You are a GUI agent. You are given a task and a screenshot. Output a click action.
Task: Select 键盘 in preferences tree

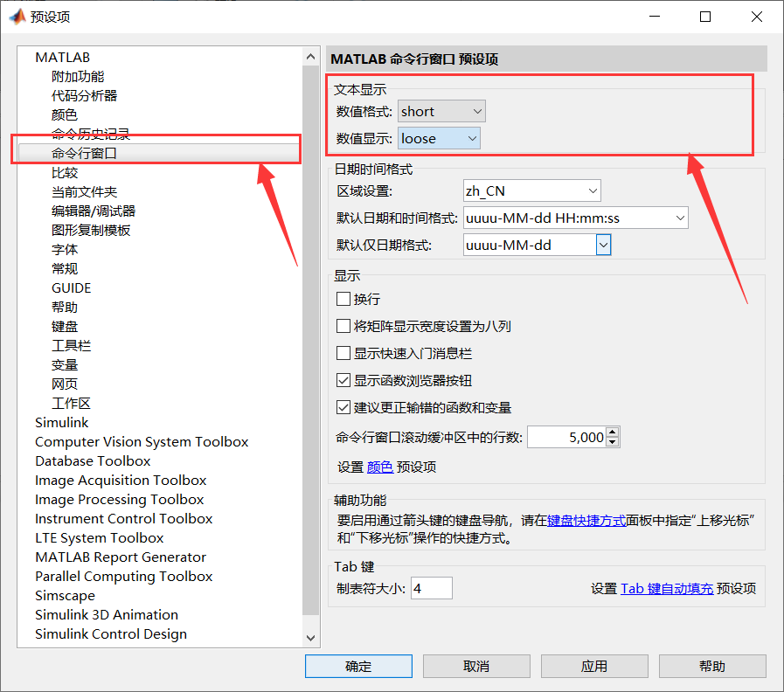click(65, 326)
